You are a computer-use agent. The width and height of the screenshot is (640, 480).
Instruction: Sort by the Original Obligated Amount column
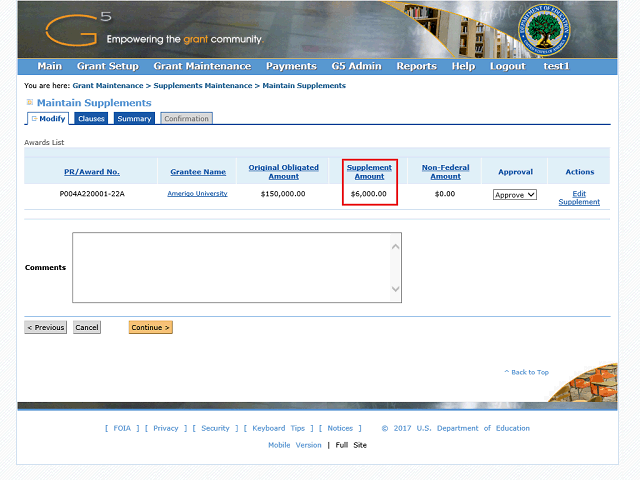point(284,172)
